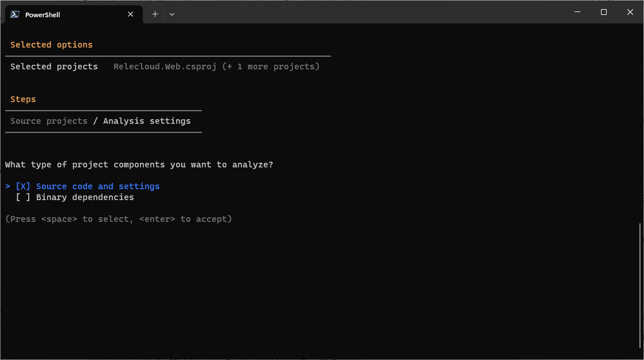
Task: Click the Relecloud.Web.csproj project name
Action: point(166,66)
